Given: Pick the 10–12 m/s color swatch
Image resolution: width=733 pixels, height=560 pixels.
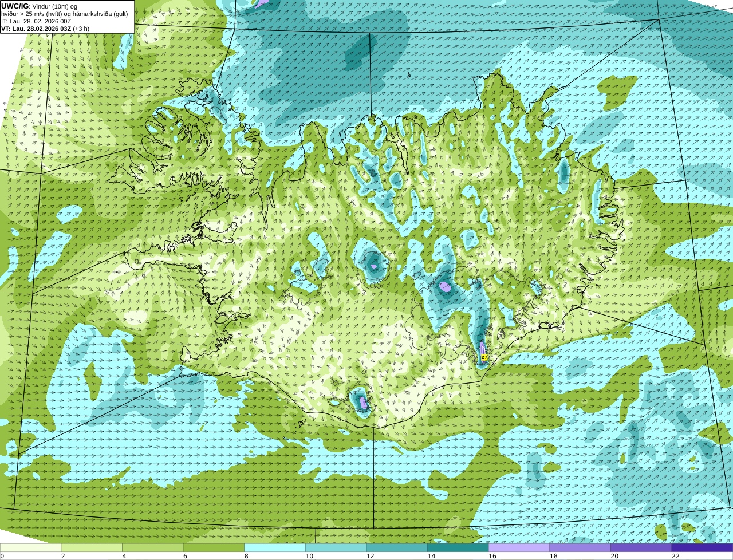Looking at the screenshot, I should tap(336, 547).
